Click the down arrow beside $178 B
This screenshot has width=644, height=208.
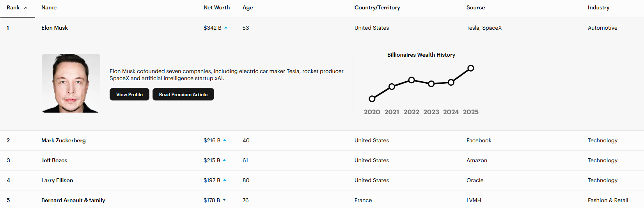click(x=224, y=200)
